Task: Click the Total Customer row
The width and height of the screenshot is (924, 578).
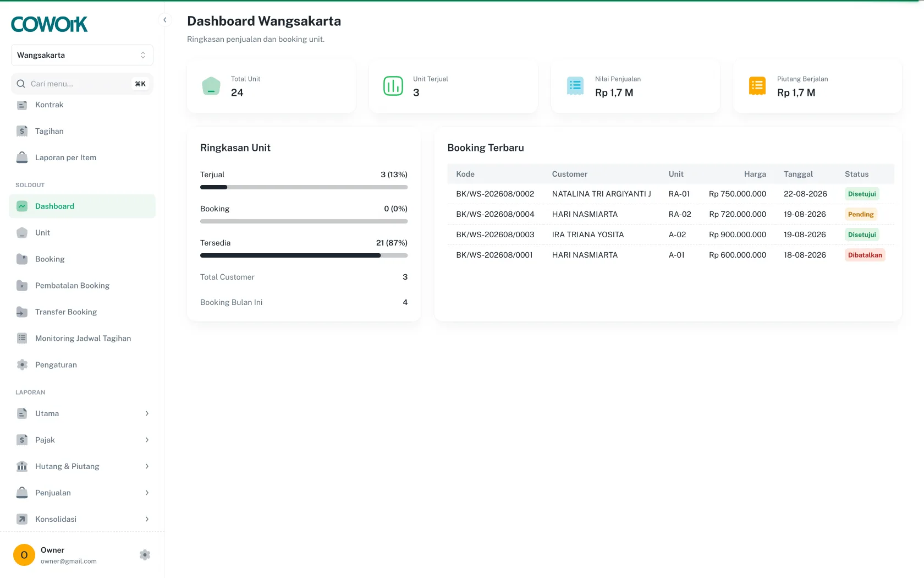Action: (x=304, y=277)
